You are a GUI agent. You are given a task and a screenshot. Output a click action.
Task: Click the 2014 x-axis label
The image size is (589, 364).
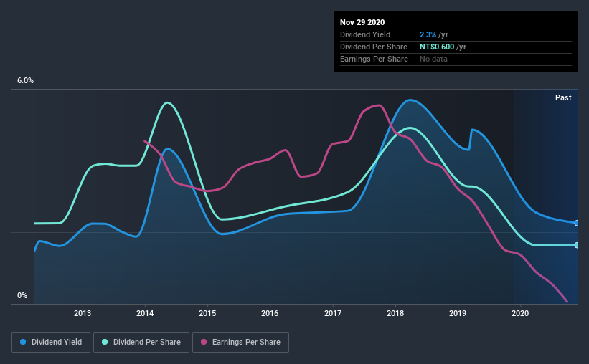point(145,313)
